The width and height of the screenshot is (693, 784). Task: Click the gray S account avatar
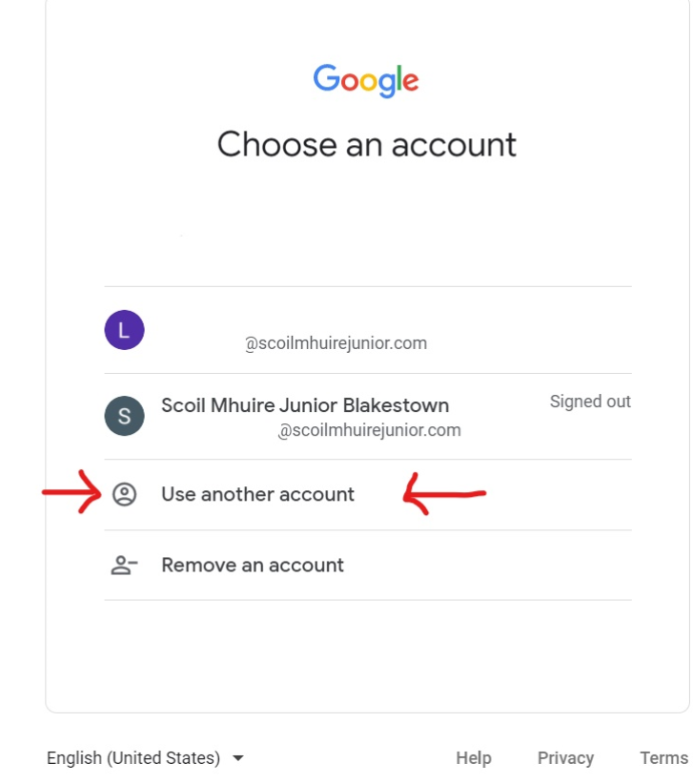pos(125,416)
